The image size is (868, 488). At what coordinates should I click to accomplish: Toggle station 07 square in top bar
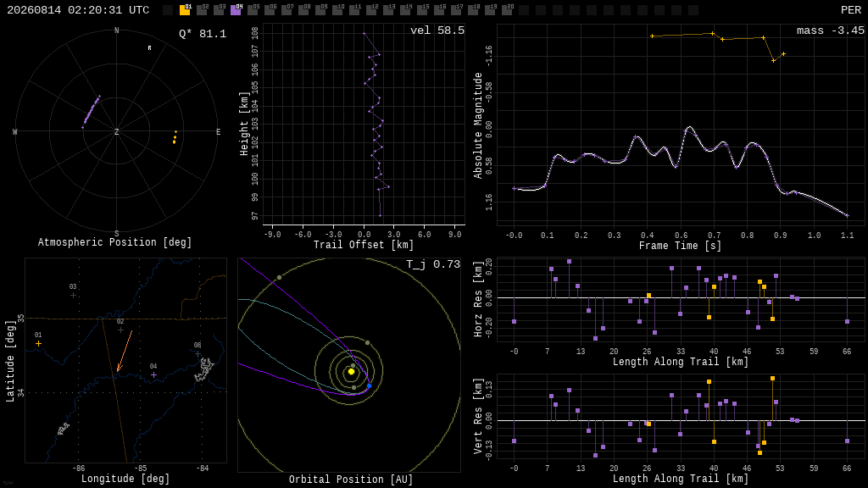287,10
